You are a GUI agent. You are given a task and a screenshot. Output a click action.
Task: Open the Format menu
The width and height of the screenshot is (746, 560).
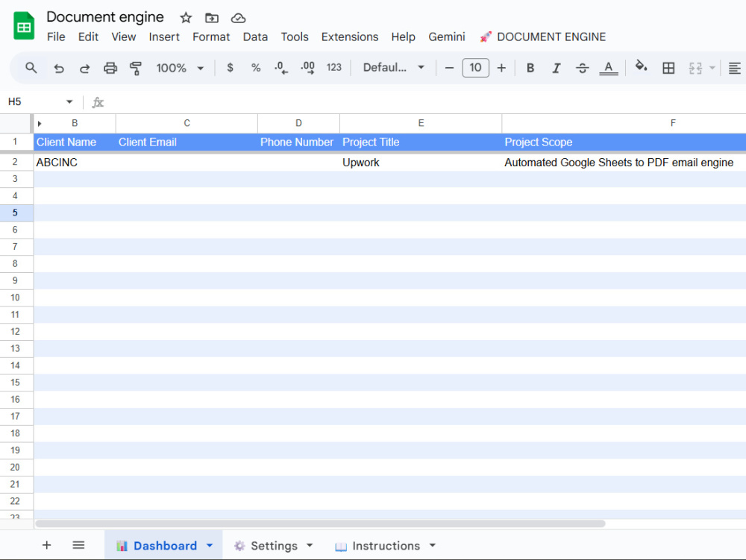pos(211,37)
